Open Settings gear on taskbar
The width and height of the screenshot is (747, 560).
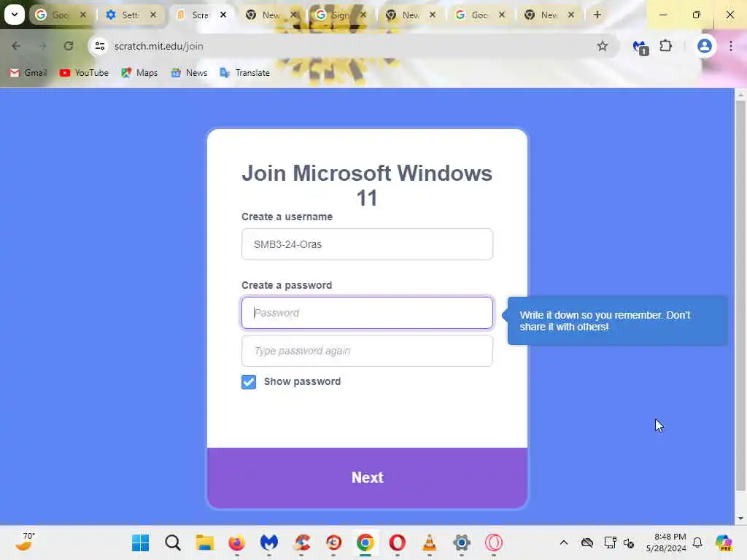(x=462, y=542)
